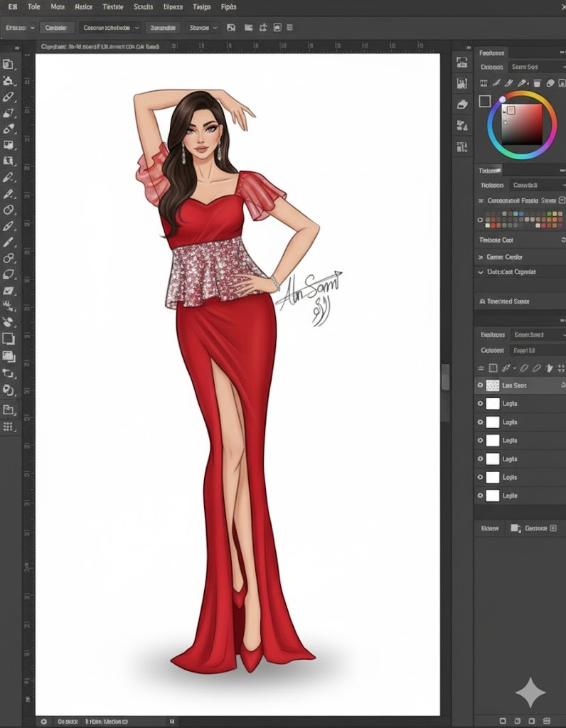Click the round icon at status bar left

tap(43, 722)
